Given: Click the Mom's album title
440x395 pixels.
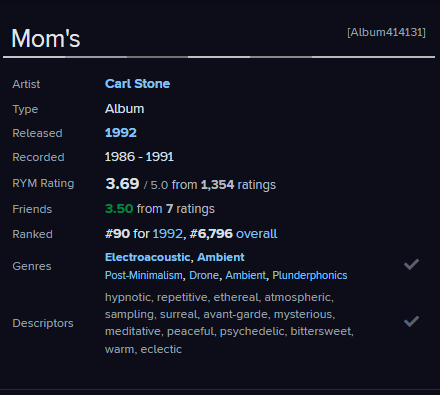Looking at the screenshot, I should [46, 38].
